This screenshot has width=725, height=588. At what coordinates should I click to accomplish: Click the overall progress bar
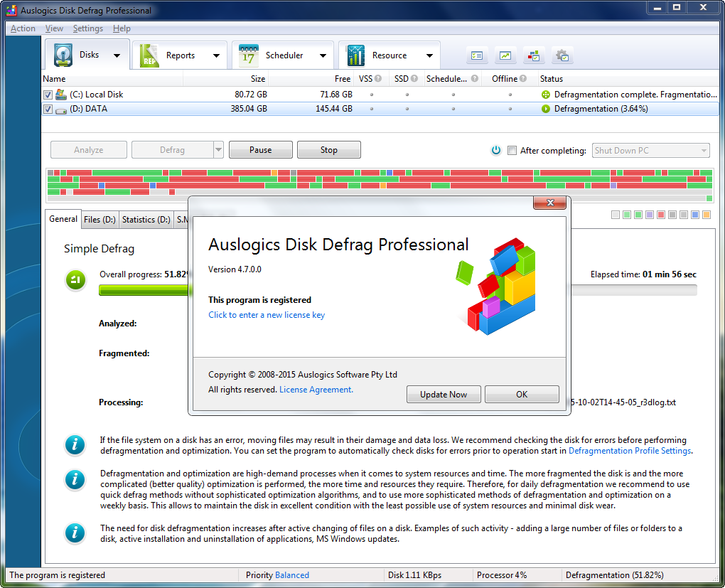[397, 290]
